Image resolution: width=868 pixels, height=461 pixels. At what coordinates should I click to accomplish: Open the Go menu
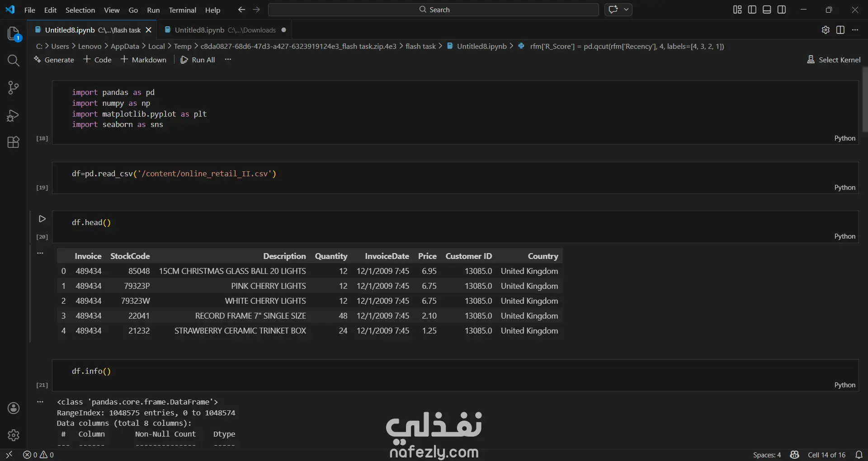(133, 10)
